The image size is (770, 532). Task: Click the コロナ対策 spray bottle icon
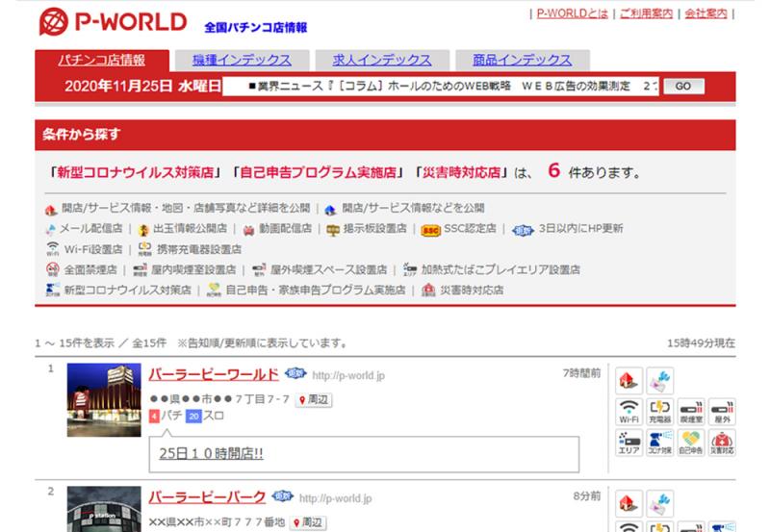tap(659, 443)
